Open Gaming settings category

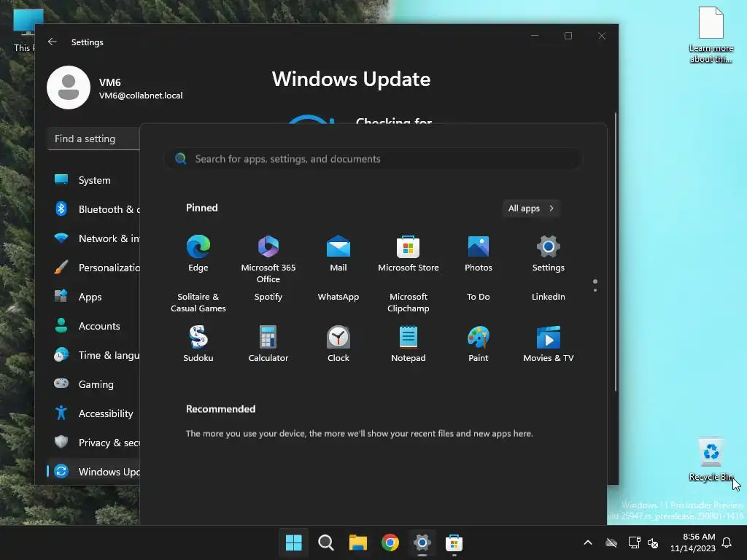click(x=93, y=384)
